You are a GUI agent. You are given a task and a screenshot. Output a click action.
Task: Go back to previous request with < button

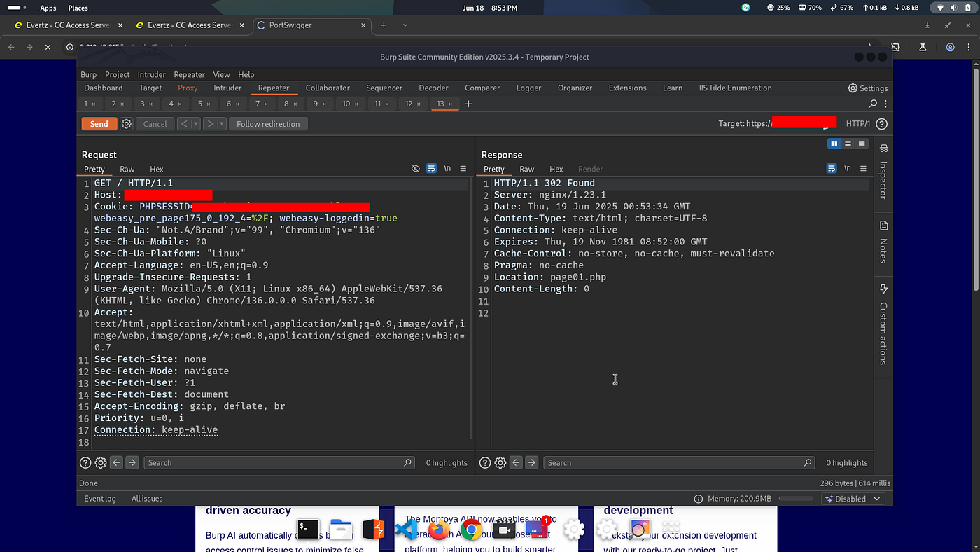coord(184,124)
